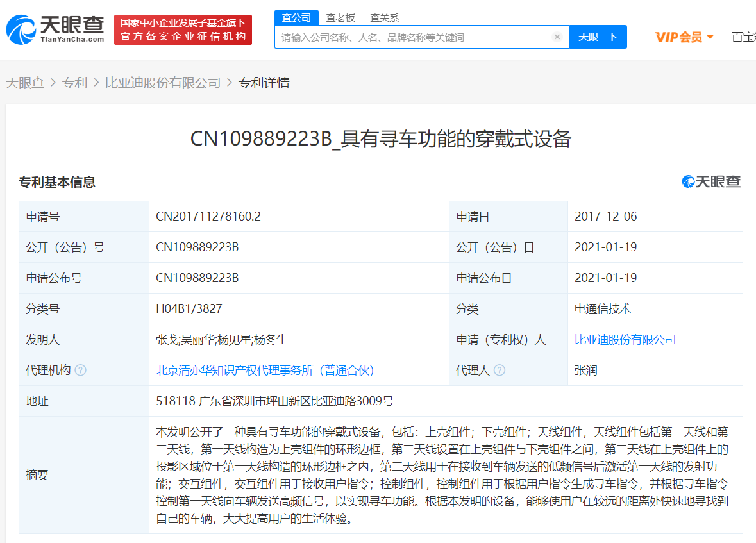Open agency link 北京清亦华知识产权代理事务所

265,371
